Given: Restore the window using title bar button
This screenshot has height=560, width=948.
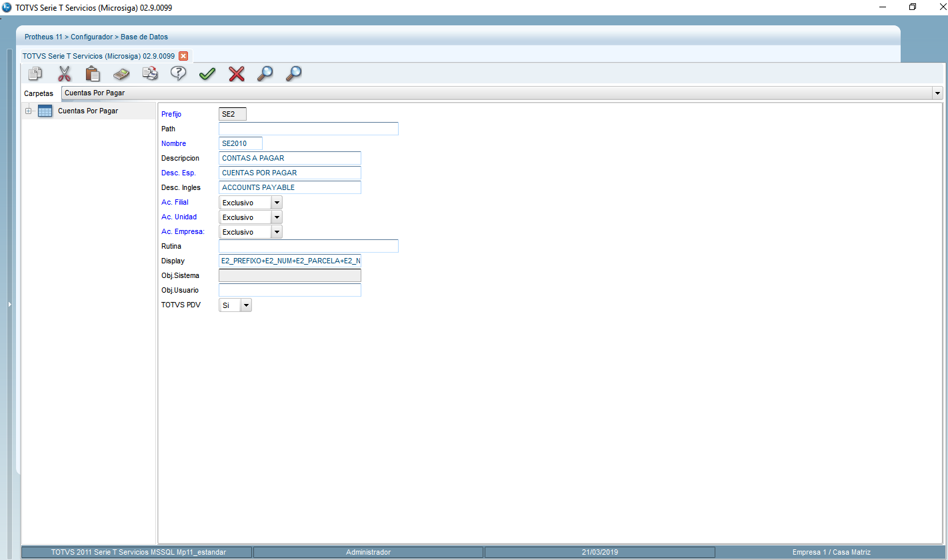Looking at the screenshot, I should (x=913, y=7).
